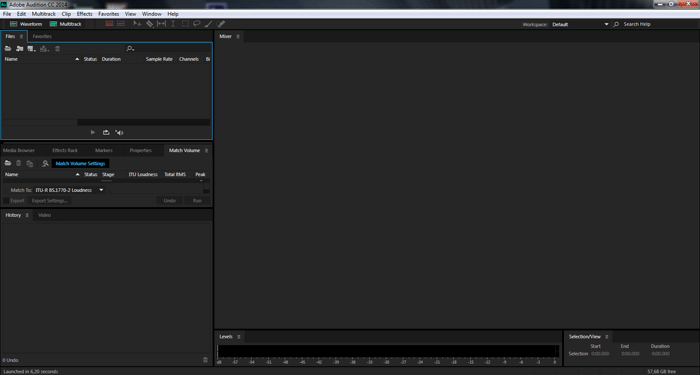The image size is (700, 375).
Task: Open the Match Volume panel menu icon
Action: click(x=206, y=151)
